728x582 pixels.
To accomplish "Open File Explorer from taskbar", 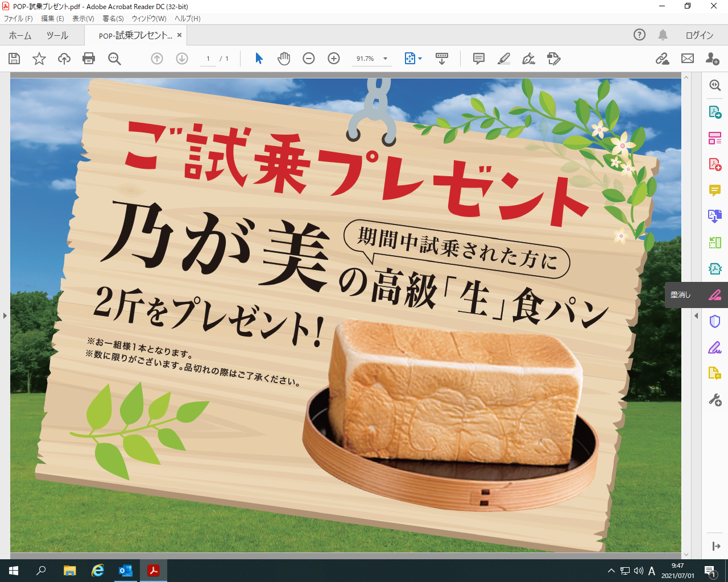I will (69, 571).
